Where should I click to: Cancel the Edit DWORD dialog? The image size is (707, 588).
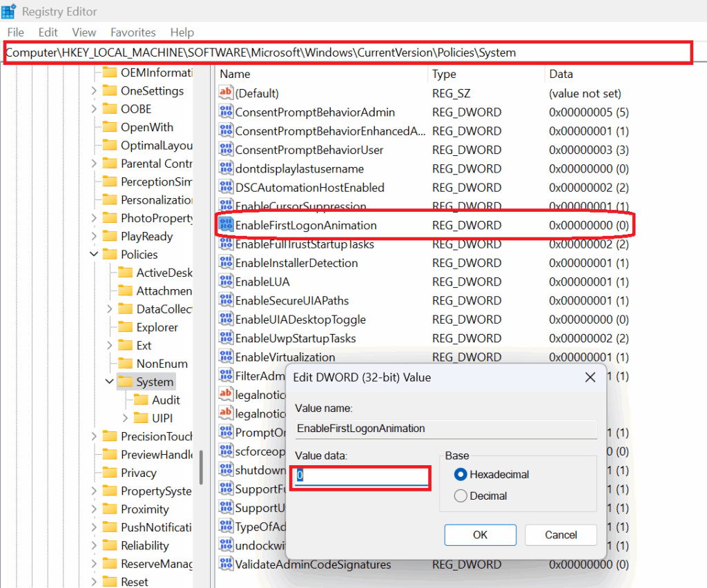pyautogui.click(x=561, y=535)
